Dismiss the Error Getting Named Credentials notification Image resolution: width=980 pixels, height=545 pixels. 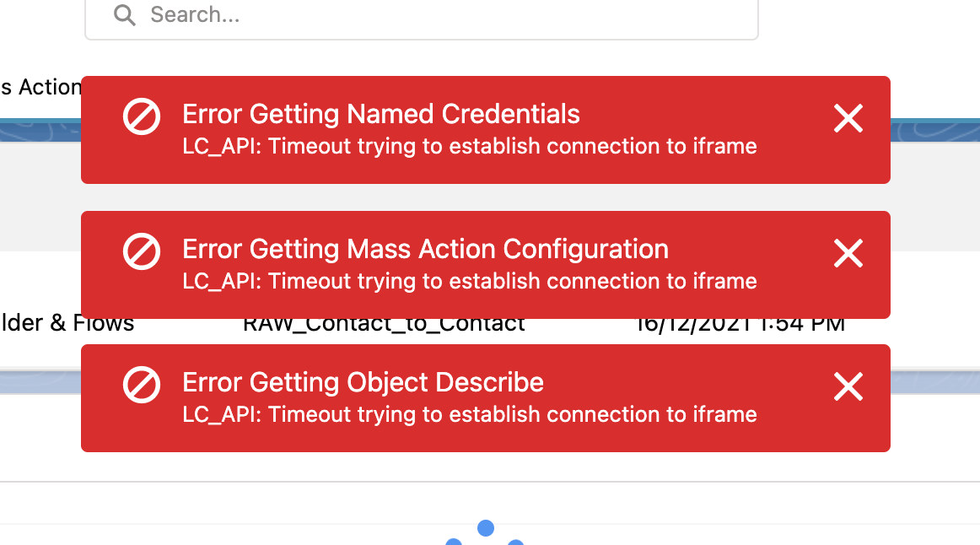(848, 119)
